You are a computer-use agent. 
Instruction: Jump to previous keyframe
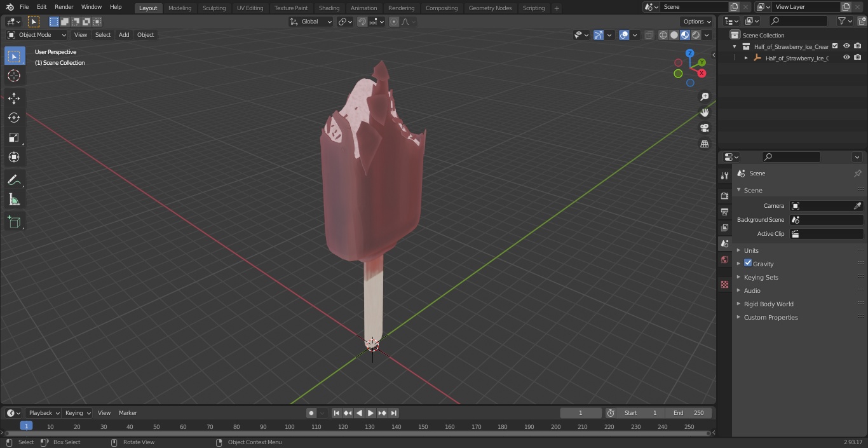click(x=348, y=413)
